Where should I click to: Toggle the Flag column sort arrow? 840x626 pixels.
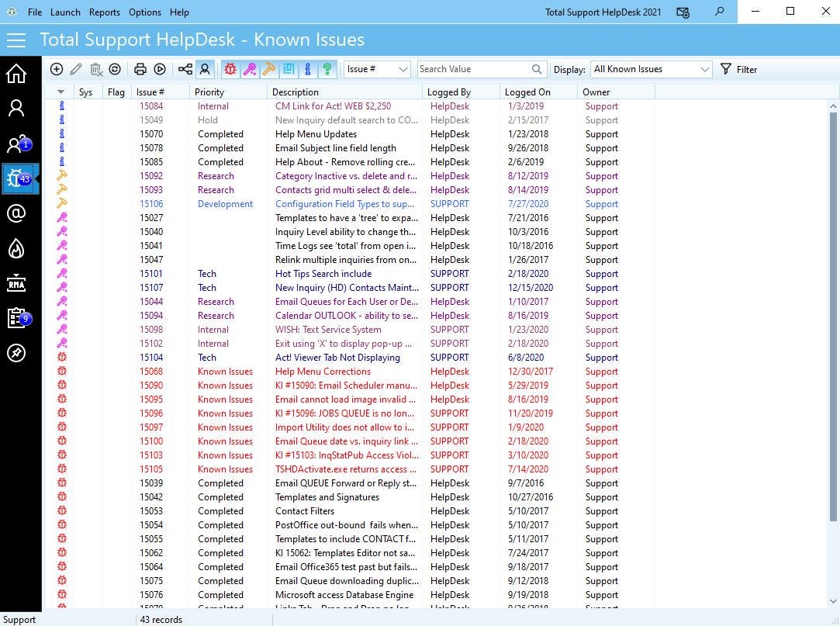tap(60, 92)
